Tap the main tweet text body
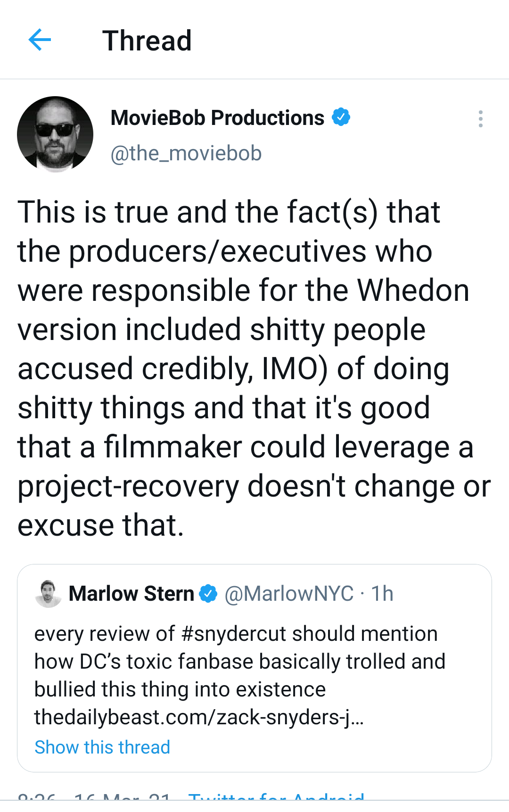Screen dimensions: 509x812 pos(254,368)
